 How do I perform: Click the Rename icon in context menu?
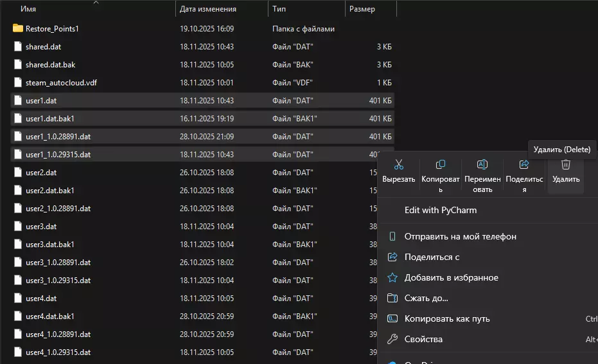(482, 165)
